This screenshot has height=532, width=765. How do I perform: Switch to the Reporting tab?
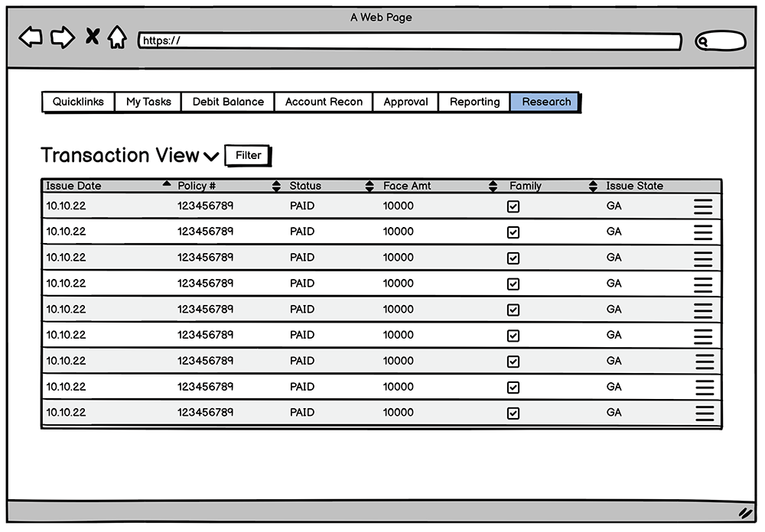click(x=474, y=102)
